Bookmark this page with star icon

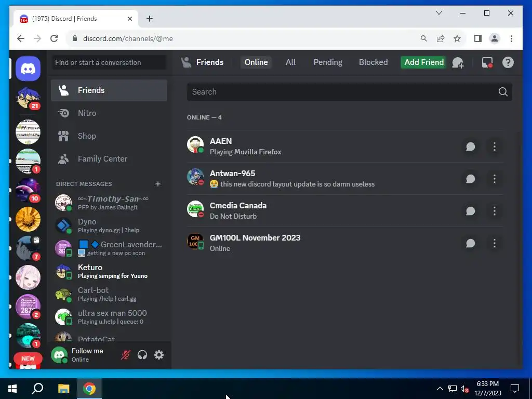[457, 38]
